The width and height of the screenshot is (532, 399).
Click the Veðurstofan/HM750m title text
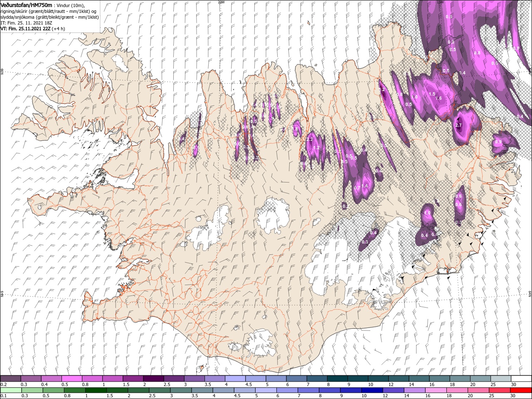click(27, 5)
